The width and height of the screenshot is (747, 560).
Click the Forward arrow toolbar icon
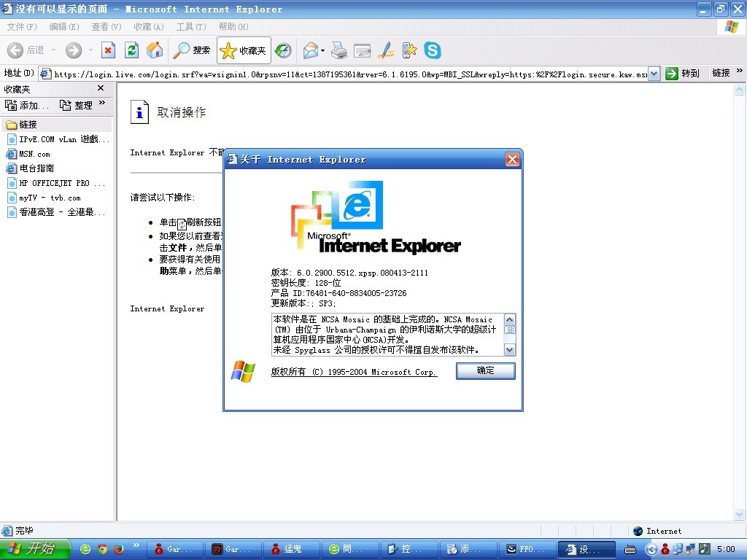point(74,50)
